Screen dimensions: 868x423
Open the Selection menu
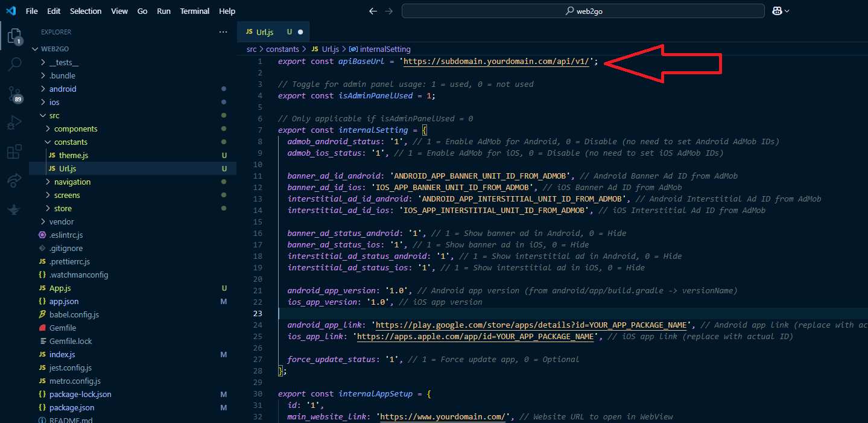[86, 11]
